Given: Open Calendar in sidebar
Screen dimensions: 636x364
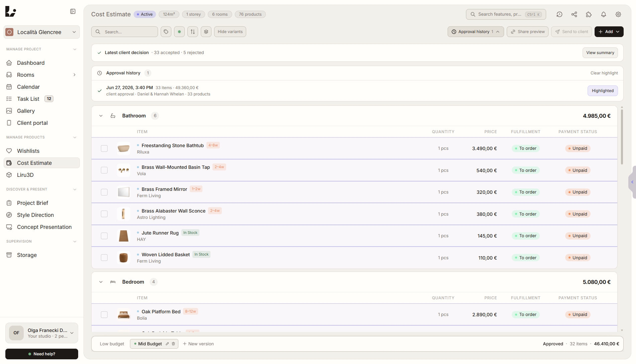Looking at the screenshot, I should pos(42,87).
